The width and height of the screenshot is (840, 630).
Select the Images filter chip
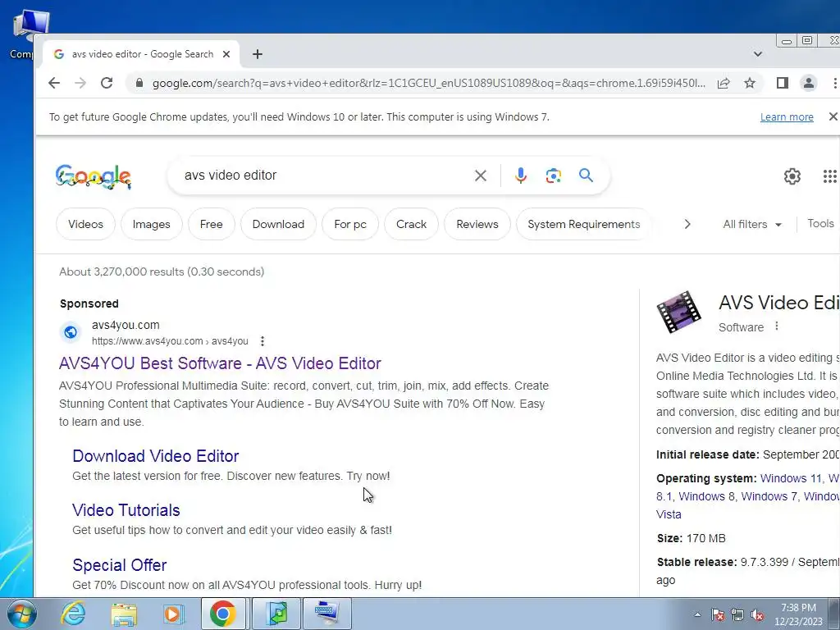click(152, 225)
